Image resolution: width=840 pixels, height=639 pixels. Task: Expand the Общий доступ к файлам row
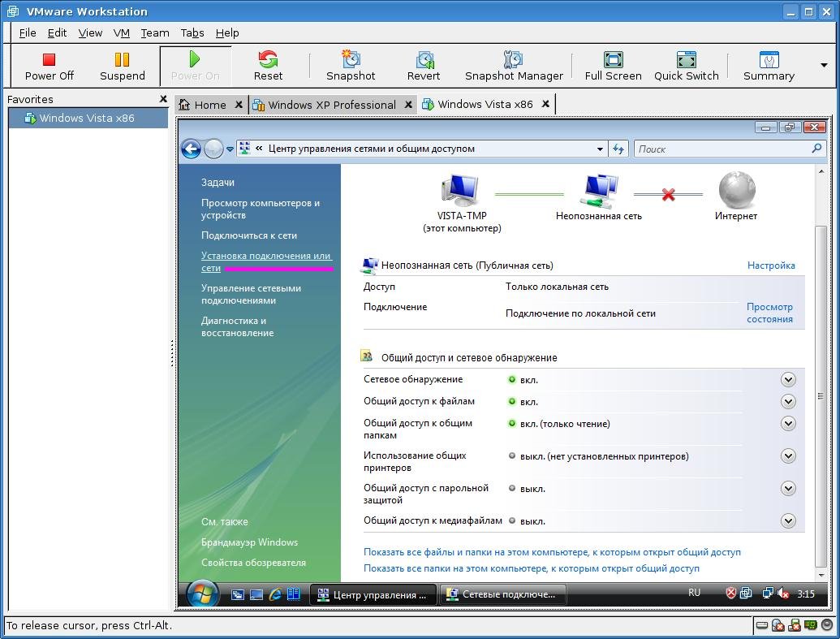point(788,402)
